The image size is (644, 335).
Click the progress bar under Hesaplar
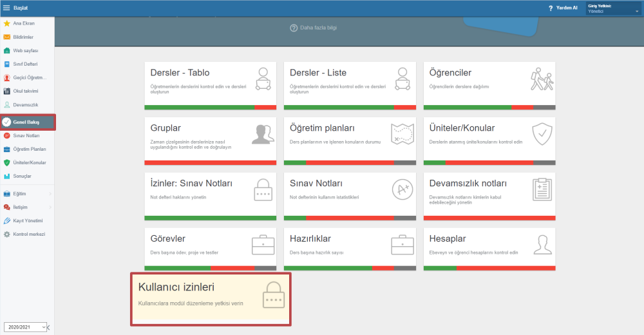489,268
